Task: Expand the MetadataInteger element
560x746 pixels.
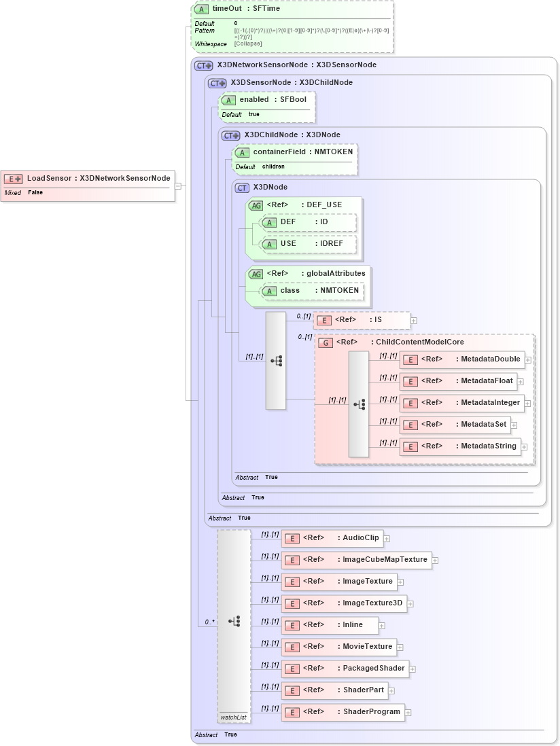Action: coord(527,404)
